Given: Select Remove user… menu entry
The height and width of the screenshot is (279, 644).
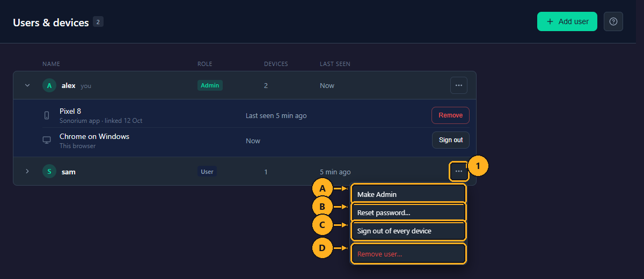Looking at the screenshot, I should click(x=408, y=254).
